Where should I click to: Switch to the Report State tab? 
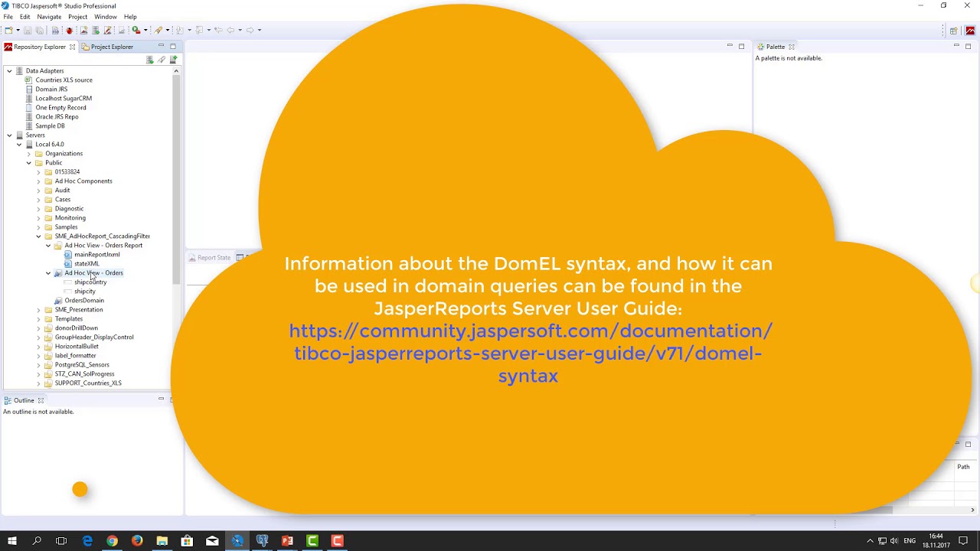pyautogui.click(x=209, y=257)
